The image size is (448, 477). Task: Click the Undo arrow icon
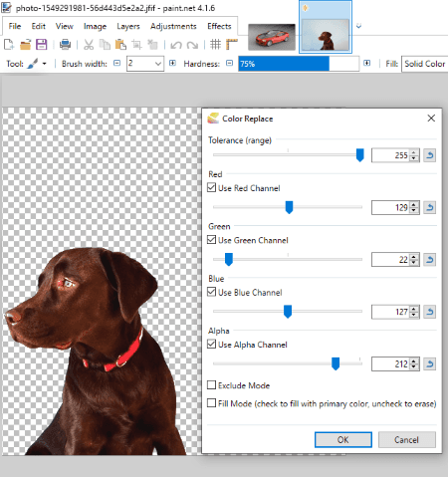[x=176, y=45]
